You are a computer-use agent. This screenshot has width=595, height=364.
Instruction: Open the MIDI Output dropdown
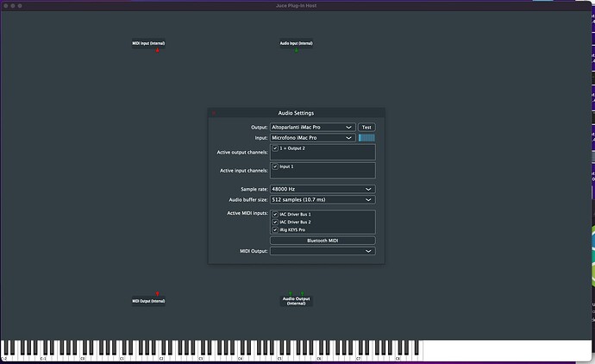323,251
